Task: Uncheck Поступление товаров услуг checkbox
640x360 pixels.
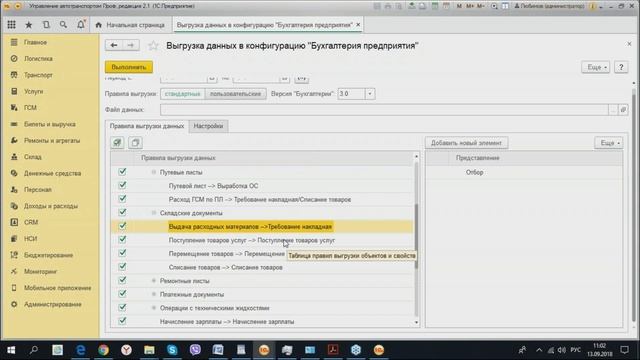Action: coord(122,239)
